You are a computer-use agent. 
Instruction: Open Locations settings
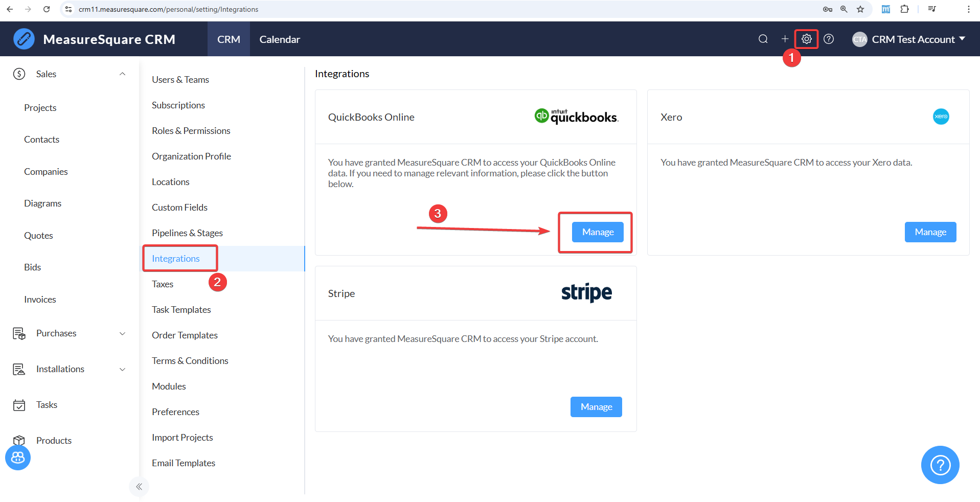(x=171, y=182)
